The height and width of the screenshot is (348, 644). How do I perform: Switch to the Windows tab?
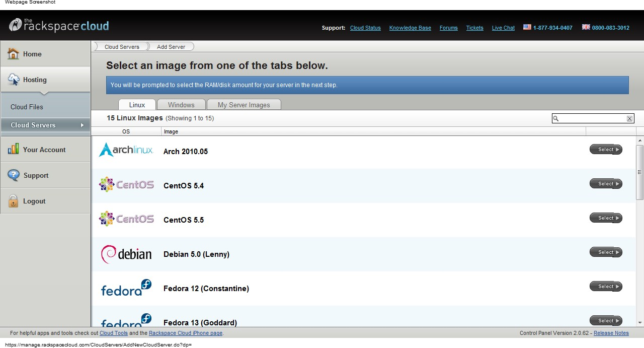click(x=181, y=105)
